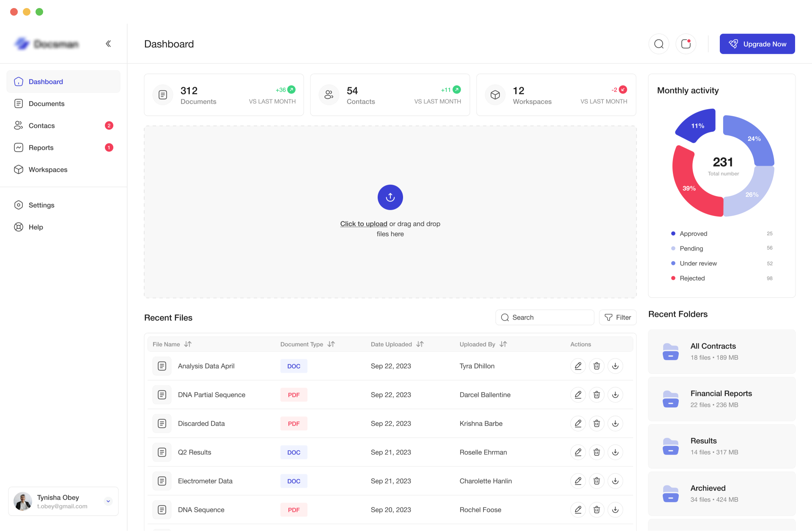Download the Electrometer Data file
The width and height of the screenshot is (812, 531).
point(615,481)
